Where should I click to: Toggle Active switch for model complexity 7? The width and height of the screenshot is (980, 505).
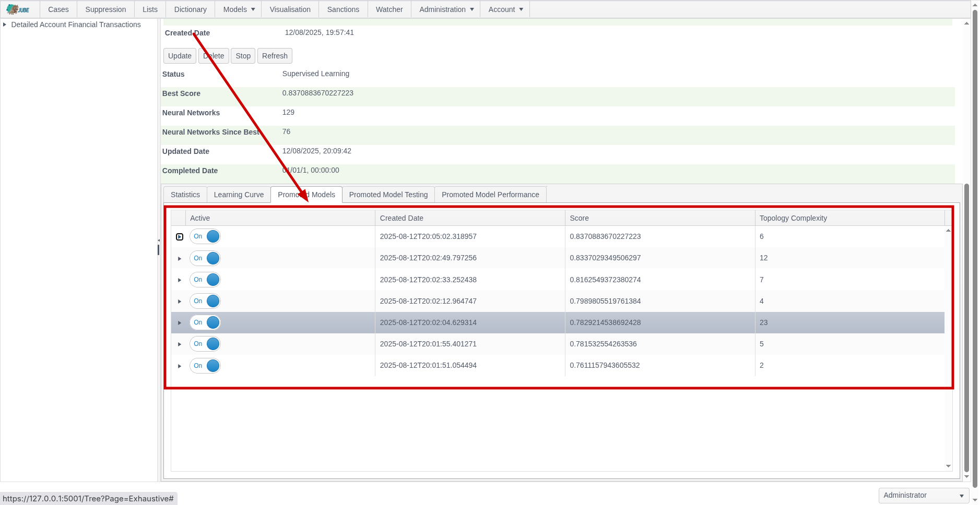205,280
